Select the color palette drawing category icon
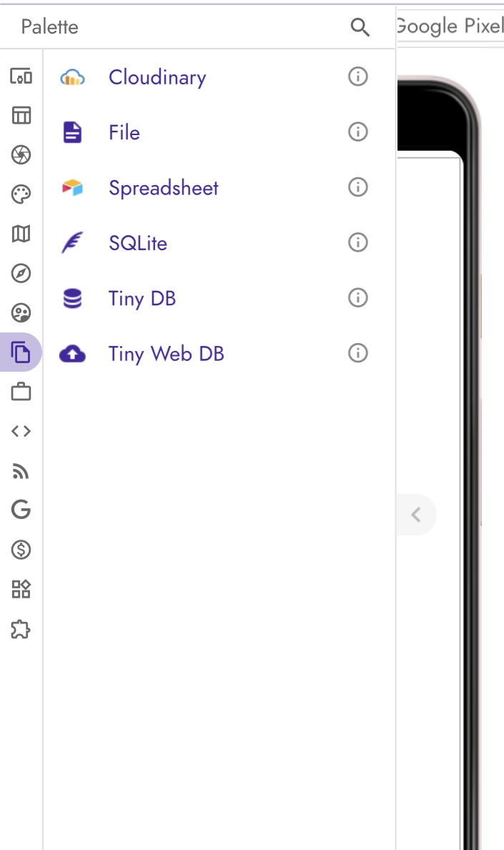The width and height of the screenshot is (504, 850). point(21,194)
